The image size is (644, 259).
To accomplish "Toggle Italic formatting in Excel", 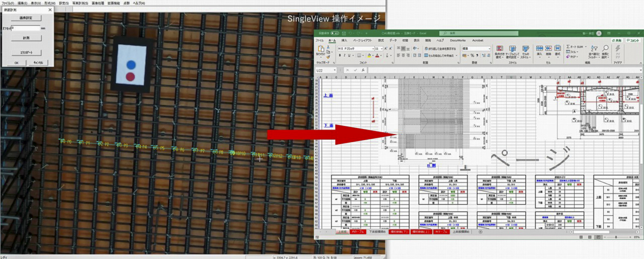I will pyautogui.click(x=344, y=55).
